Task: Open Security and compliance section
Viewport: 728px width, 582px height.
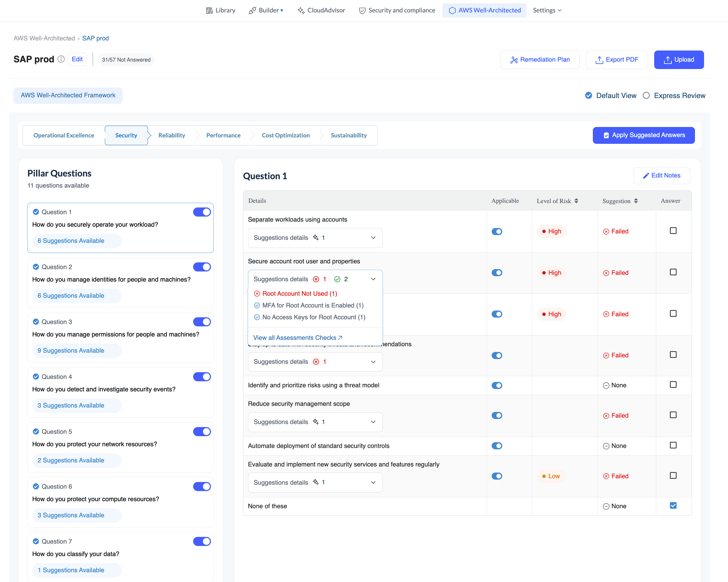Action: (x=397, y=10)
